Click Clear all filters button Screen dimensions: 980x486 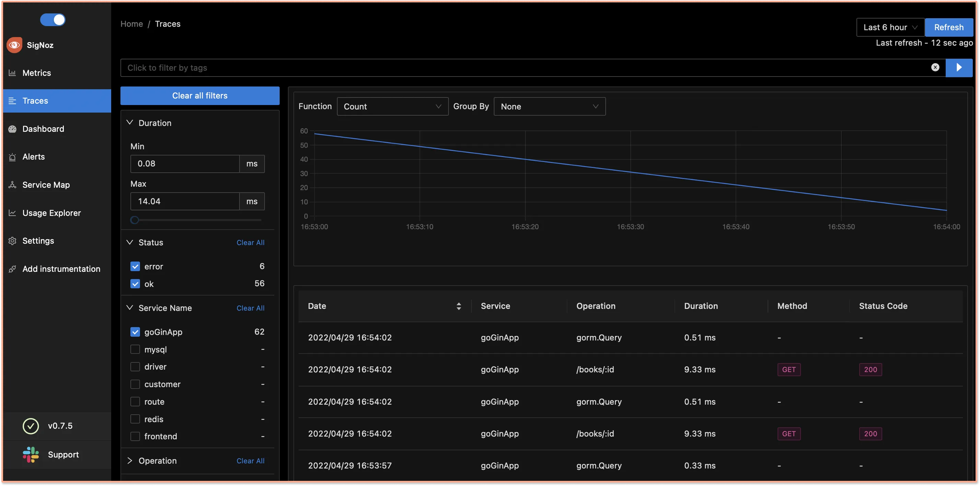200,95
